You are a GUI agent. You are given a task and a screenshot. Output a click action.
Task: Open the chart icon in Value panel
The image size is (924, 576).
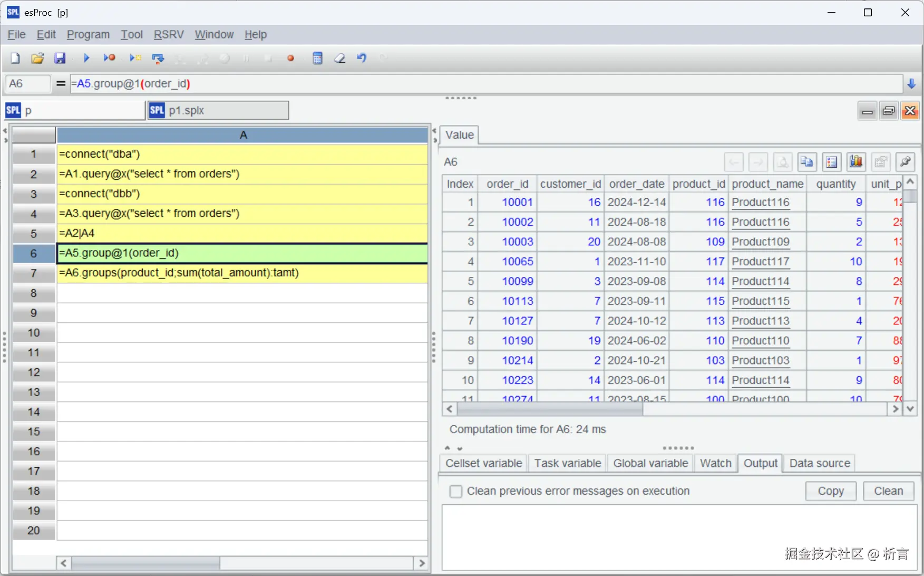856,162
